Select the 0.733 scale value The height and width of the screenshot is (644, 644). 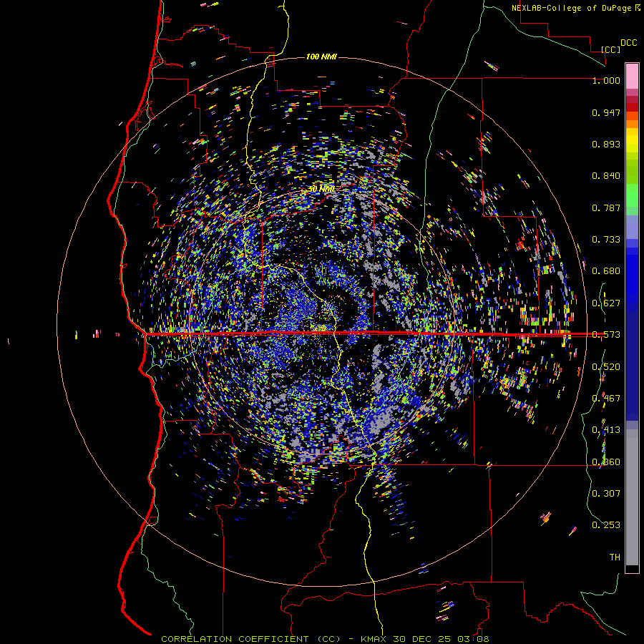606,240
